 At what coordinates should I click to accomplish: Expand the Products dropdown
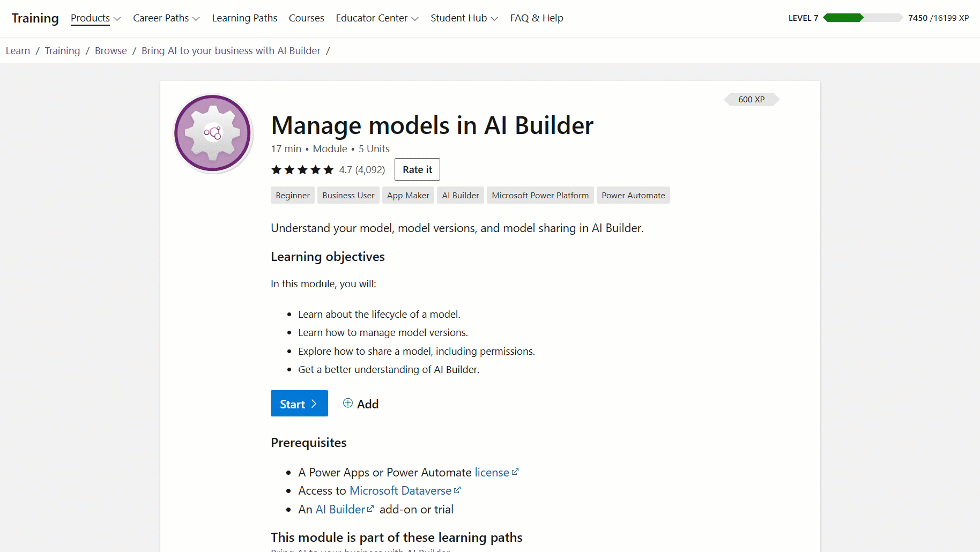pyautogui.click(x=95, y=18)
